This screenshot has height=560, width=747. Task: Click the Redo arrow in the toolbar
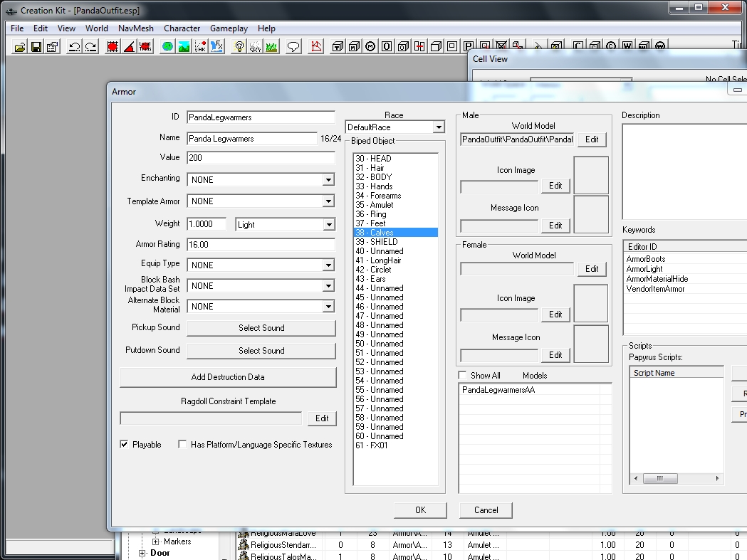pyautogui.click(x=90, y=47)
